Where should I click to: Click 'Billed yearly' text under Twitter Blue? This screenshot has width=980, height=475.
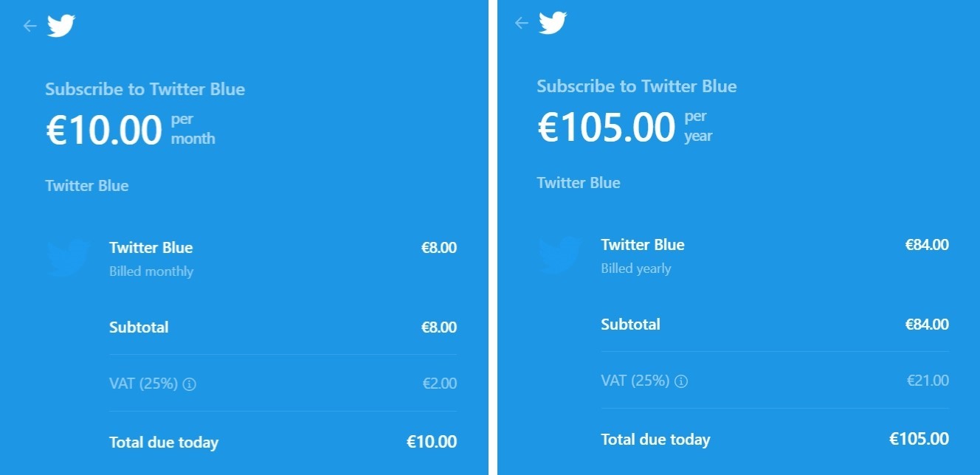tap(636, 268)
